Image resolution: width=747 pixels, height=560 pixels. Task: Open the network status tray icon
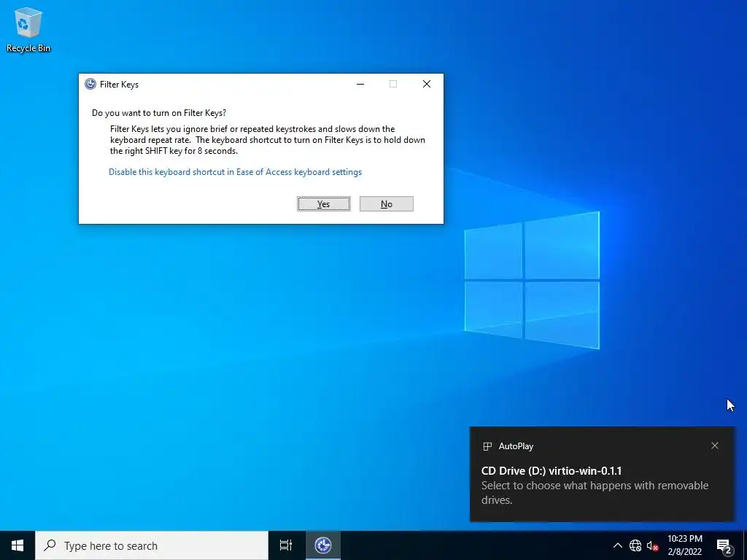click(x=635, y=545)
